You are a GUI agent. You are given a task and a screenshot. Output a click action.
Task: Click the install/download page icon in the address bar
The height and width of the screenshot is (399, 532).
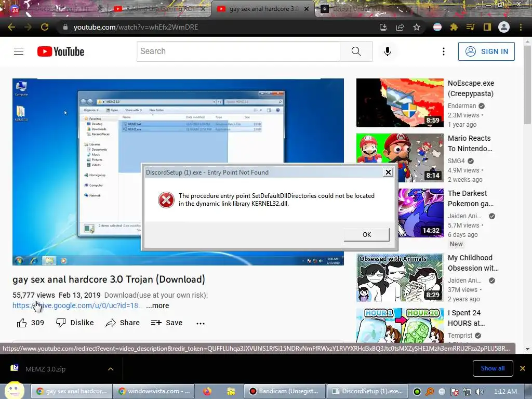pos(383,27)
